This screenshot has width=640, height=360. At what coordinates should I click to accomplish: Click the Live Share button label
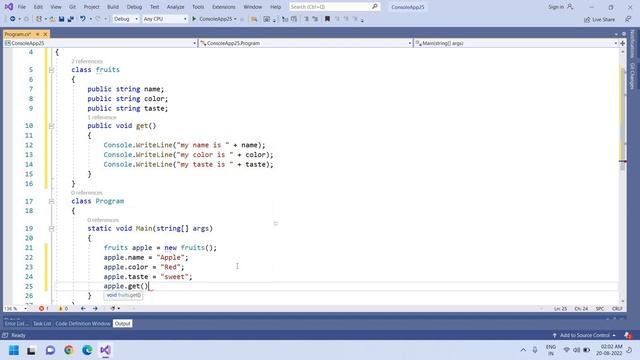pos(603,20)
